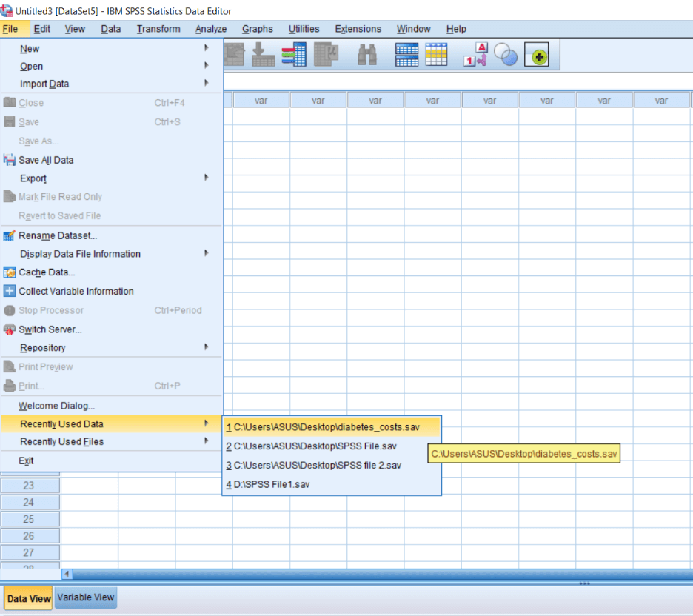Click the Use Variable Sets overlapping circles icon
693x616 pixels.
(x=506, y=56)
